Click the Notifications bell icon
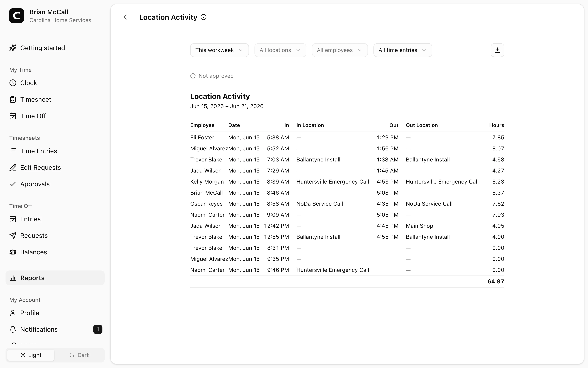This screenshot has height=368, width=588. tap(13, 330)
